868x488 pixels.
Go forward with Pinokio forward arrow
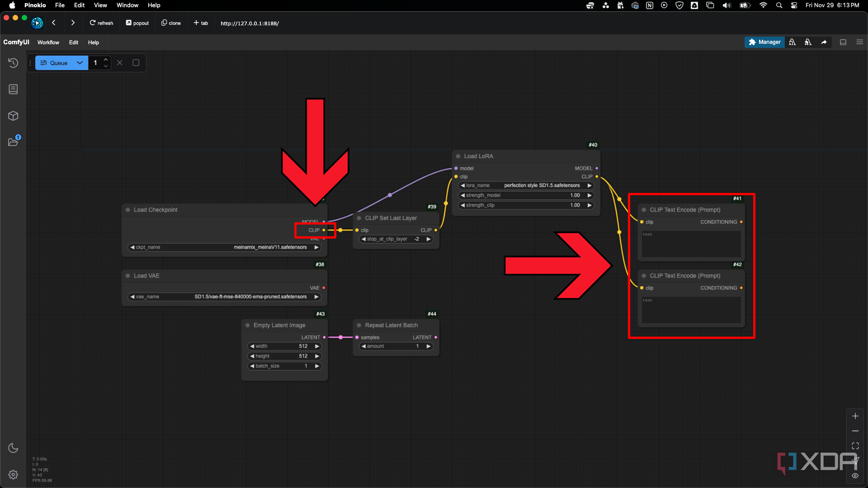click(x=73, y=23)
